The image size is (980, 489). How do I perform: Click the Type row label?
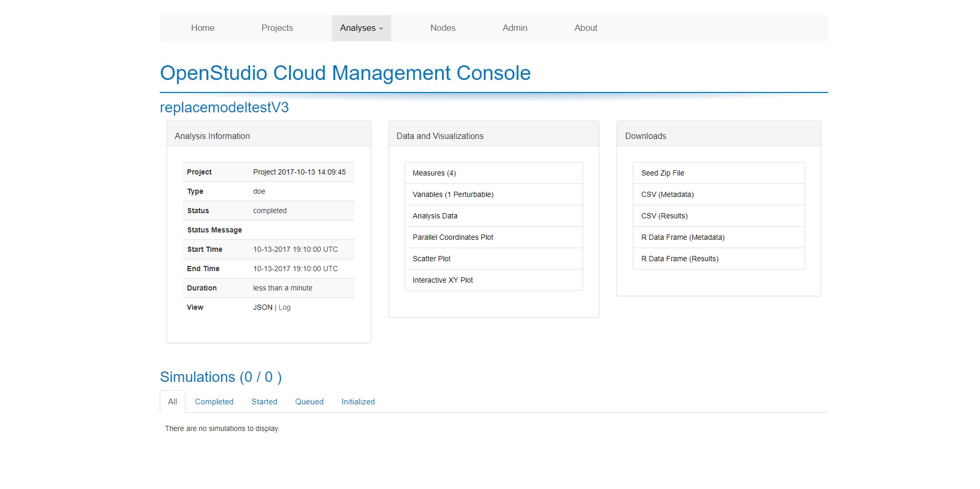click(x=195, y=191)
